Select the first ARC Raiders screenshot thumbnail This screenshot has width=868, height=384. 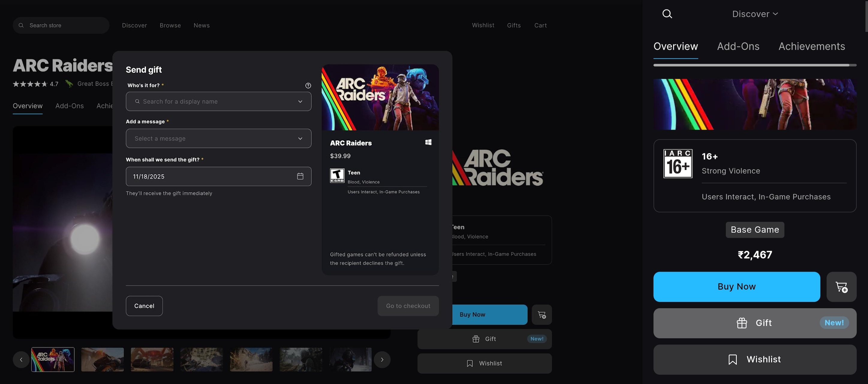53,359
